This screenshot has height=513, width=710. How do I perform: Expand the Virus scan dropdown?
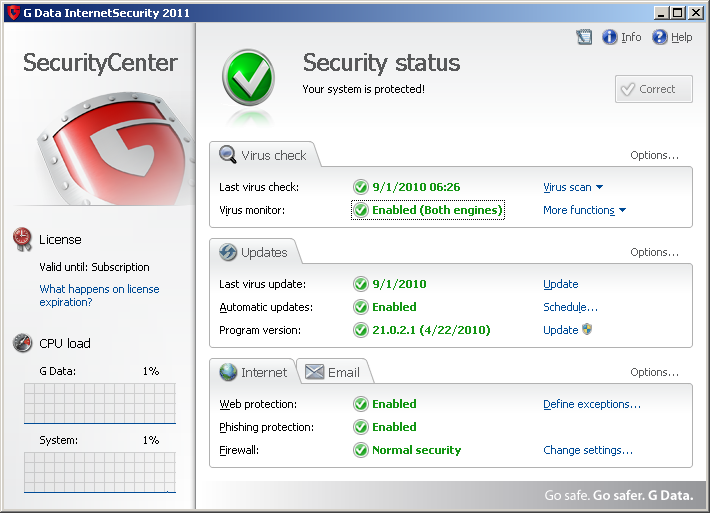[x=573, y=187]
